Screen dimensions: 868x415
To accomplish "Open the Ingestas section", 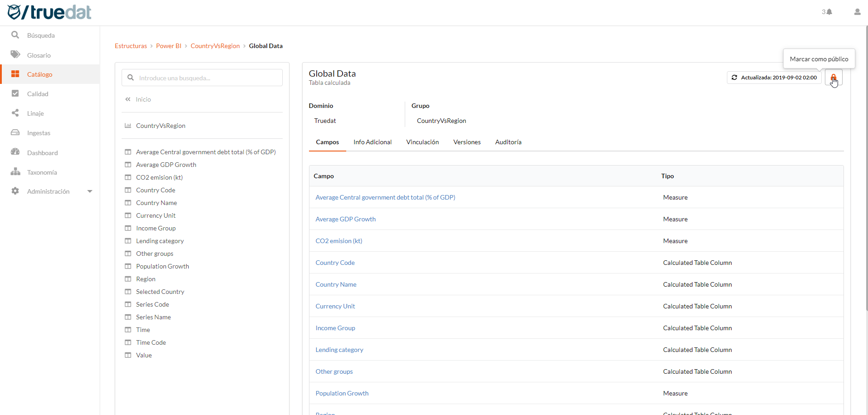I will [39, 132].
